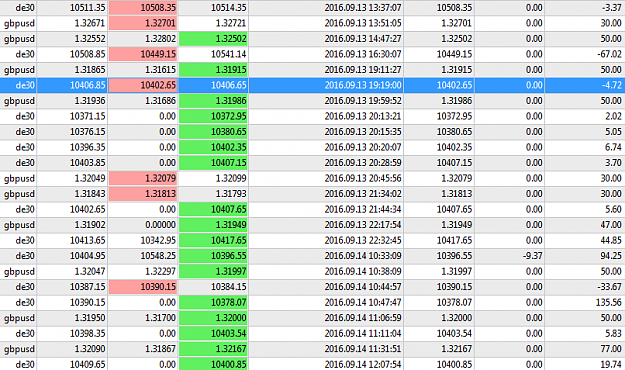Click the profit value 3.70
The width and height of the screenshot is (625, 370).
[x=613, y=163]
